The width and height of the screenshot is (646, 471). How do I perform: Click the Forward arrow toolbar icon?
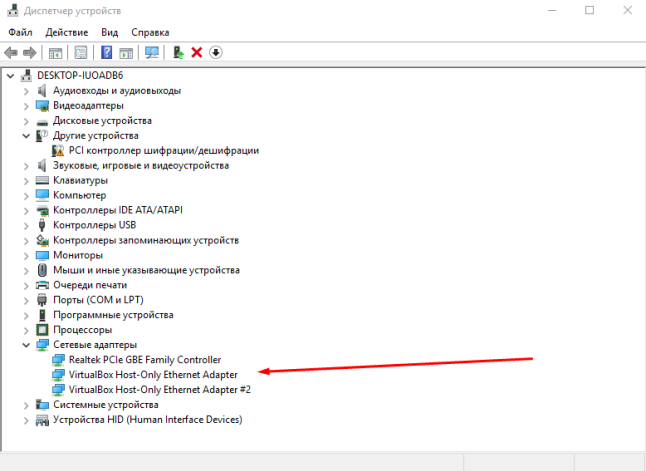click(30, 53)
